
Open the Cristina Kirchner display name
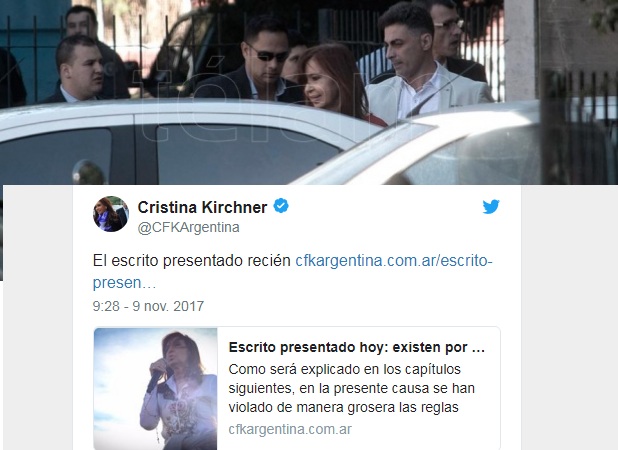click(202, 207)
